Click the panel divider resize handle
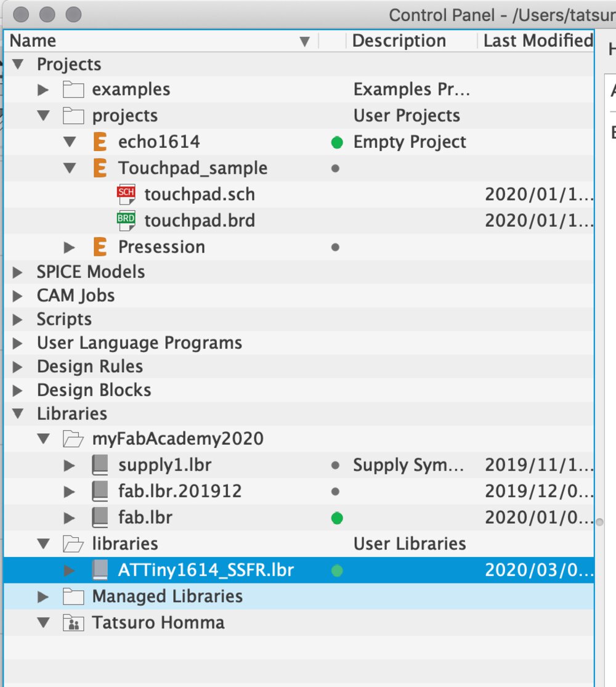Screen dimensions: 616x687 [x=600, y=522]
